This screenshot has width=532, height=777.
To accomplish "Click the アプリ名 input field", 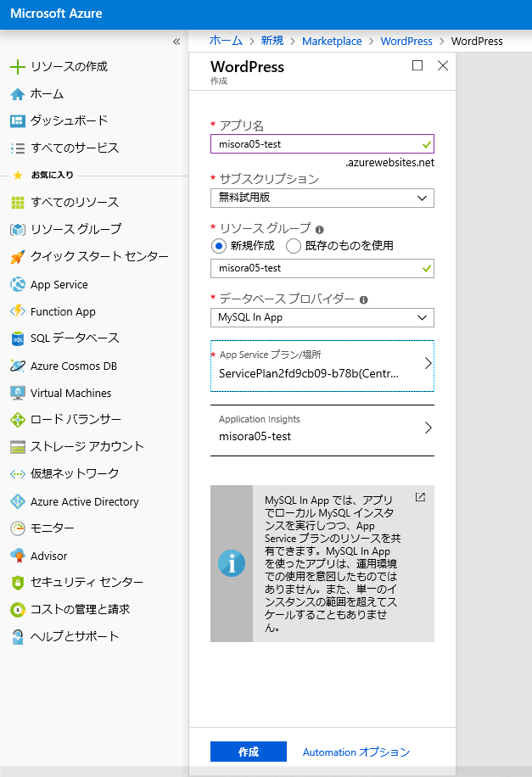I will [x=322, y=144].
